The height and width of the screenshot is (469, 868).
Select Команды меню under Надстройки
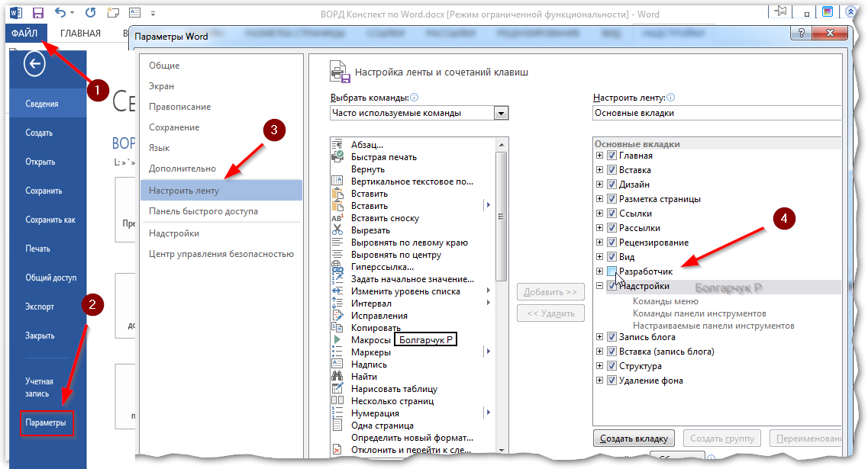[x=666, y=301]
